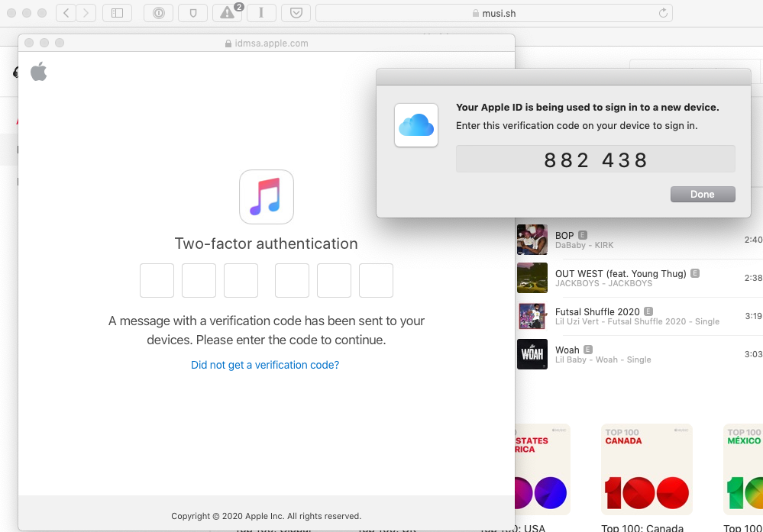Click the explicit badge next to Futsal Shuffle 2020
763x532 pixels.
tap(648, 311)
